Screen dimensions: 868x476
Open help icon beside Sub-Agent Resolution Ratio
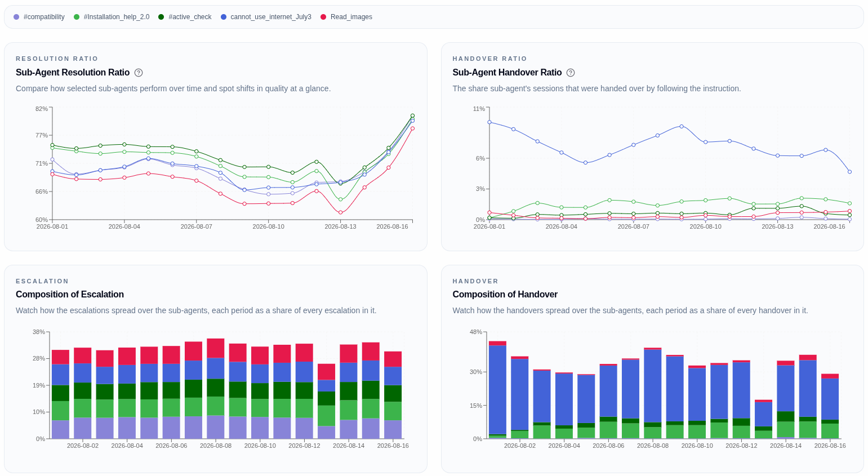point(139,73)
